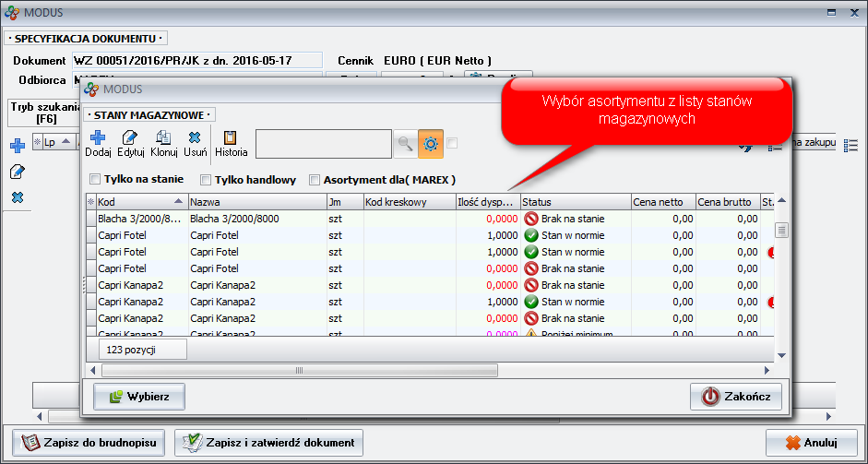Viewport: 868px width, 464px height.
Task: Click the Wybierz button
Action: point(139,397)
